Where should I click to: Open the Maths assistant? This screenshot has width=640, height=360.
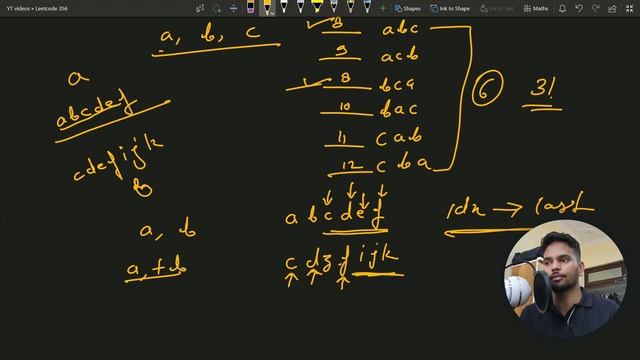point(536,8)
